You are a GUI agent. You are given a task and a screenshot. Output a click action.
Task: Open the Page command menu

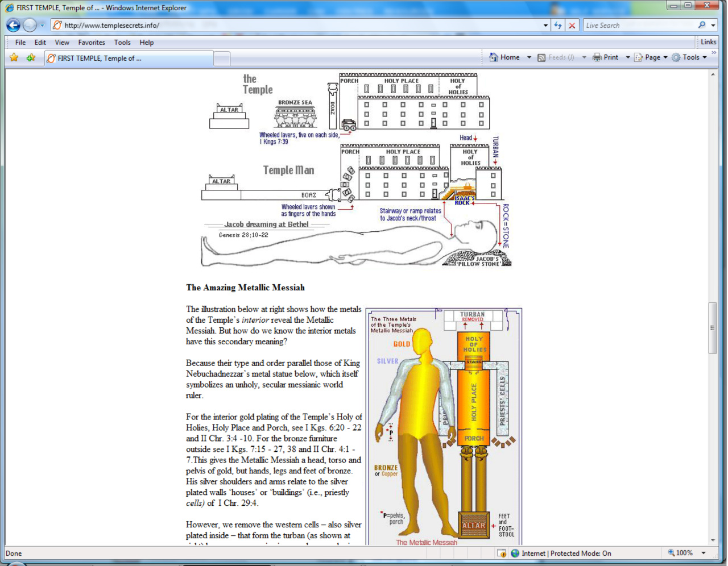651,57
